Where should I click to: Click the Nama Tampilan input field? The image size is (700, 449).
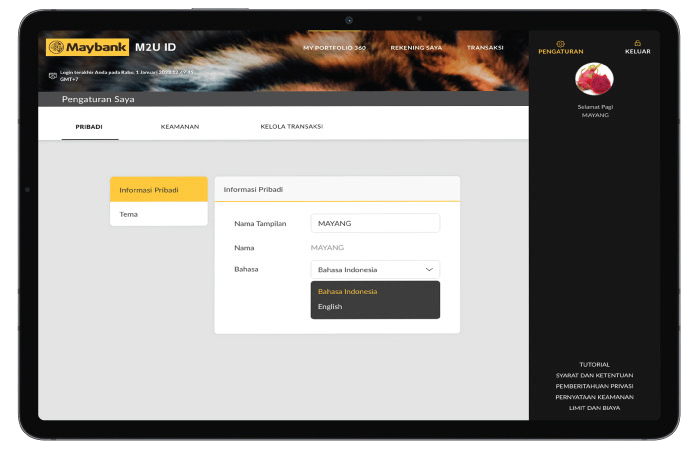(375, 223)
